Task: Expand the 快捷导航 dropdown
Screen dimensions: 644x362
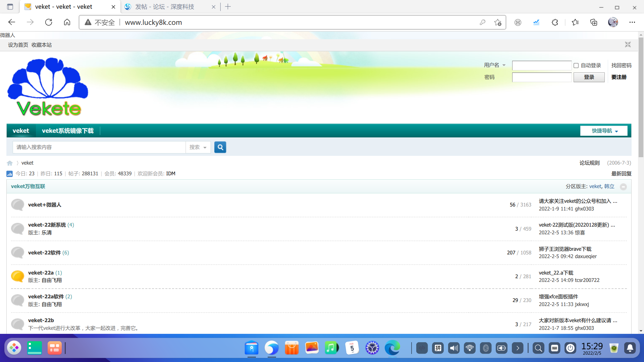Action: click(604, 131)
